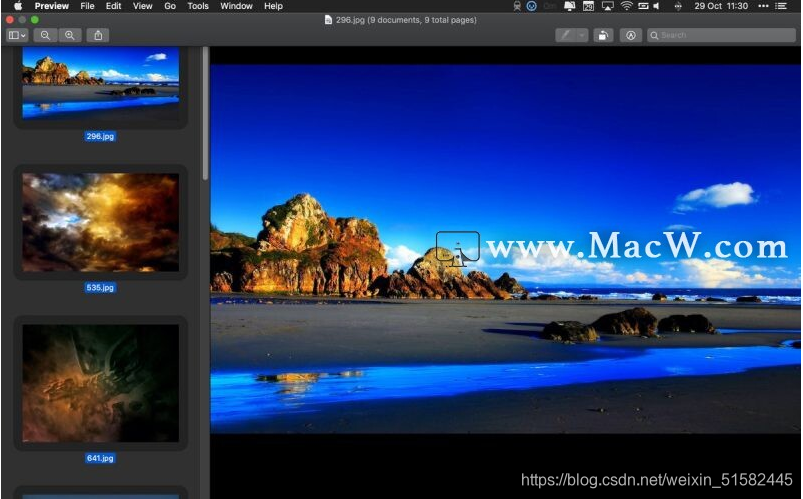Click the sidebar vertical scrollbar

(205, 114)
